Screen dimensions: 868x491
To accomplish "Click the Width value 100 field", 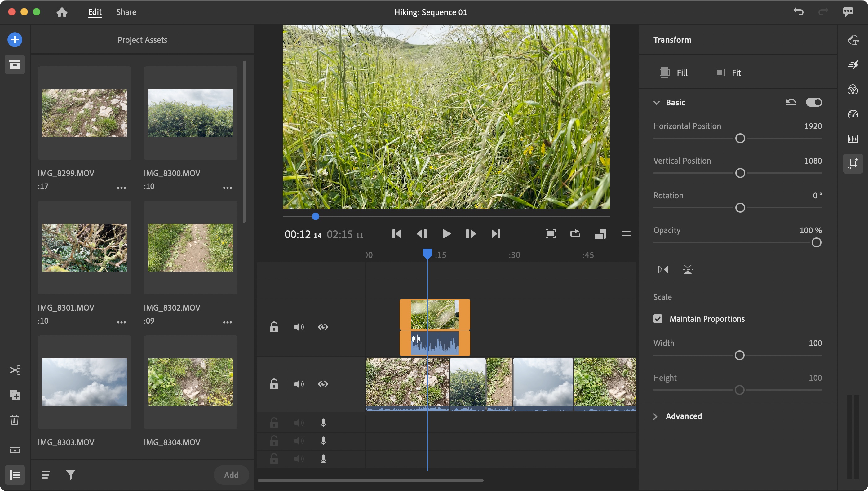I will (x=815, y=343).
